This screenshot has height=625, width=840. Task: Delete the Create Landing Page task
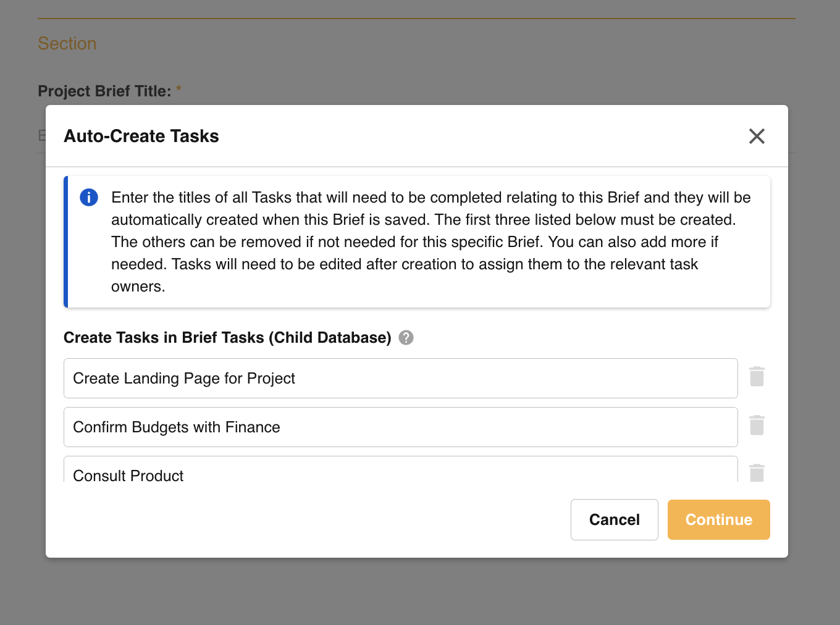[x=757, y=377]
